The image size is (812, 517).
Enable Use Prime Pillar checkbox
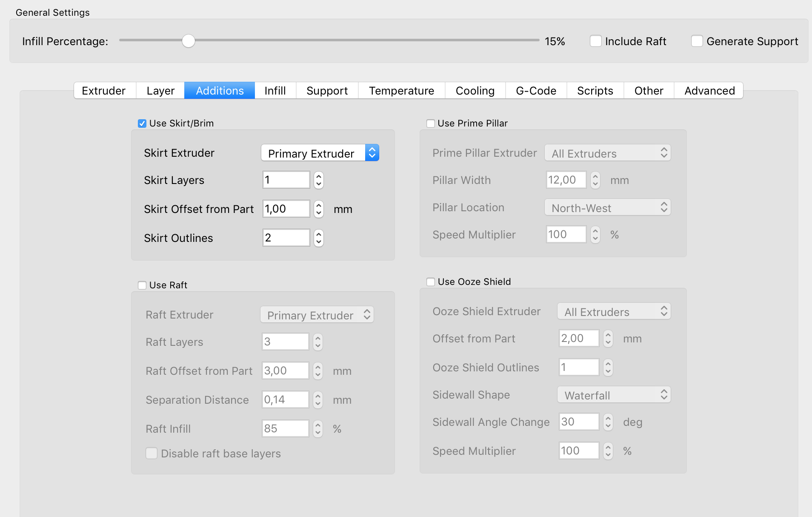431,124
